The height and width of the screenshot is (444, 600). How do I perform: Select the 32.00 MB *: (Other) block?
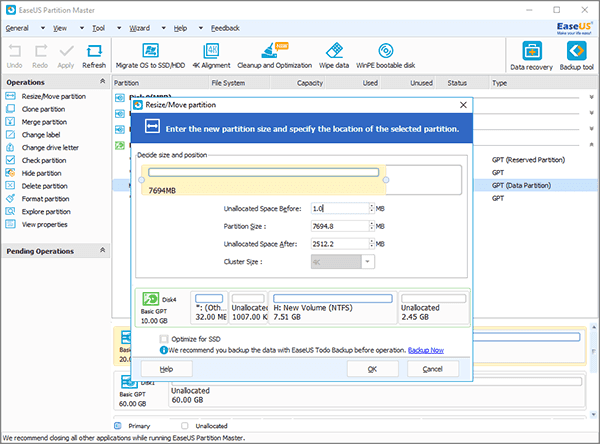pos(209,308)
